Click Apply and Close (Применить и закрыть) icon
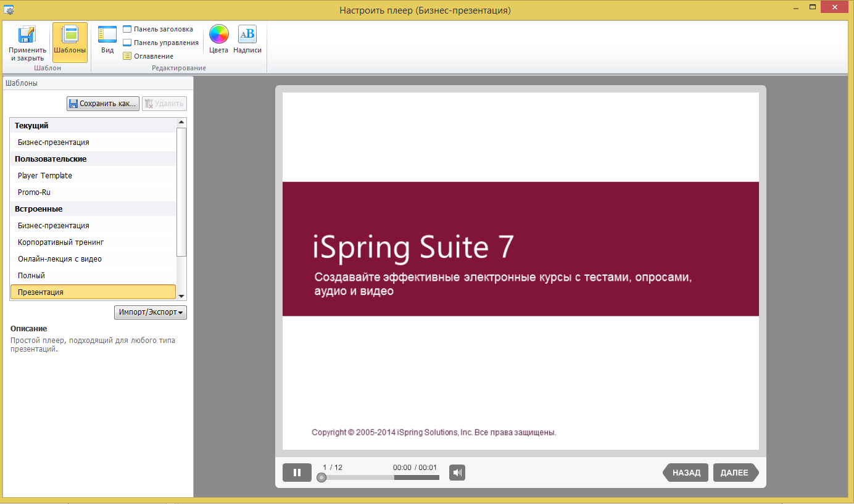Screen dimensions: 854x504 [x=27, y=43]
